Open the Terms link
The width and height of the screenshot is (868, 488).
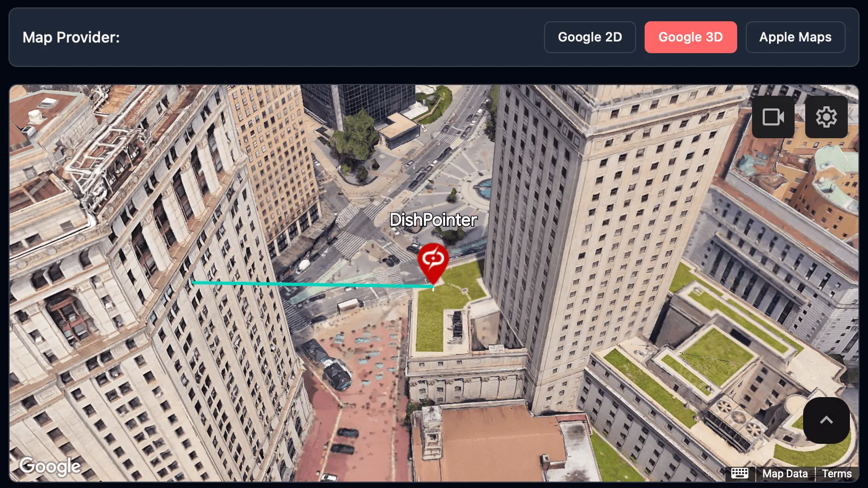(837, 474)
